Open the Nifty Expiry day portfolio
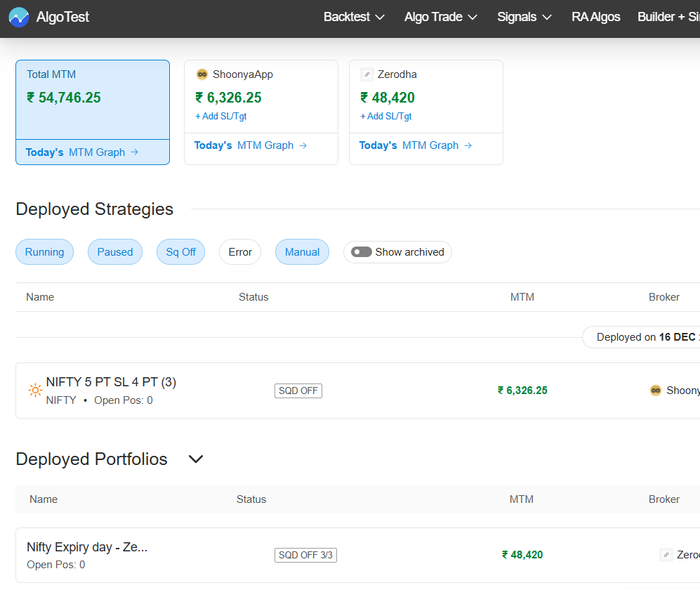The width and height of the screenshot is (700, 590). click(87, 547)
